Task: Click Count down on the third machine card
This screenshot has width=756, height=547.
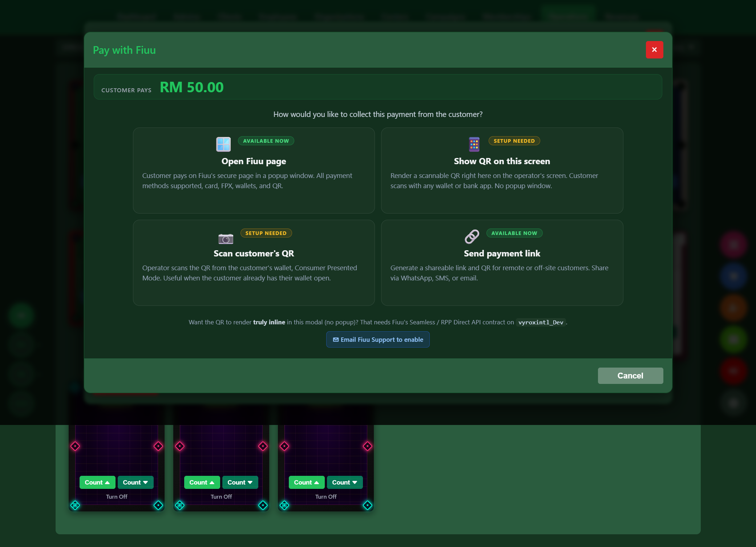Action: coord(345,482)
